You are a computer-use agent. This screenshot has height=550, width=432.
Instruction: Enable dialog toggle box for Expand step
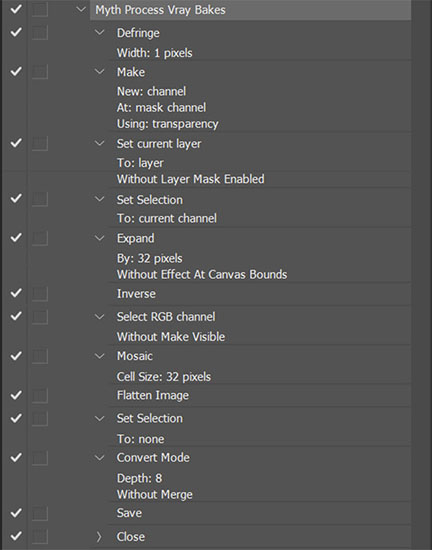click(x=40, y=238)
